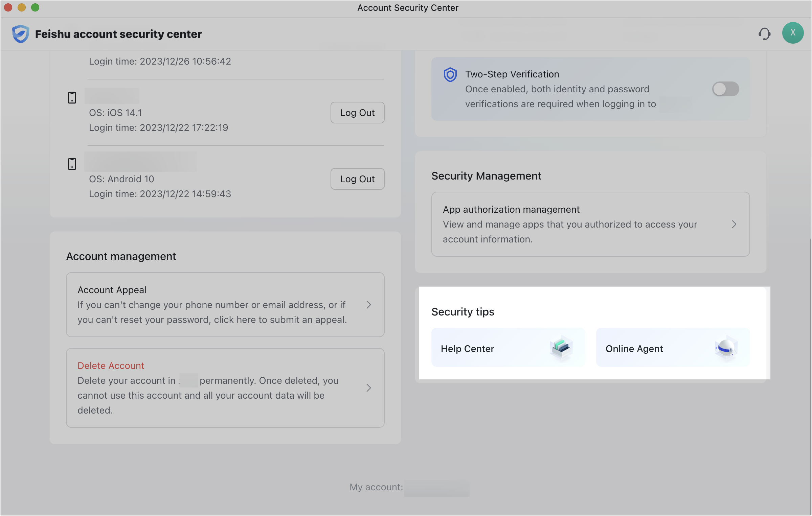Click the OS: iOS 14.1 text
The height and width of the screenshot is (516, 812).
(115, 113)
